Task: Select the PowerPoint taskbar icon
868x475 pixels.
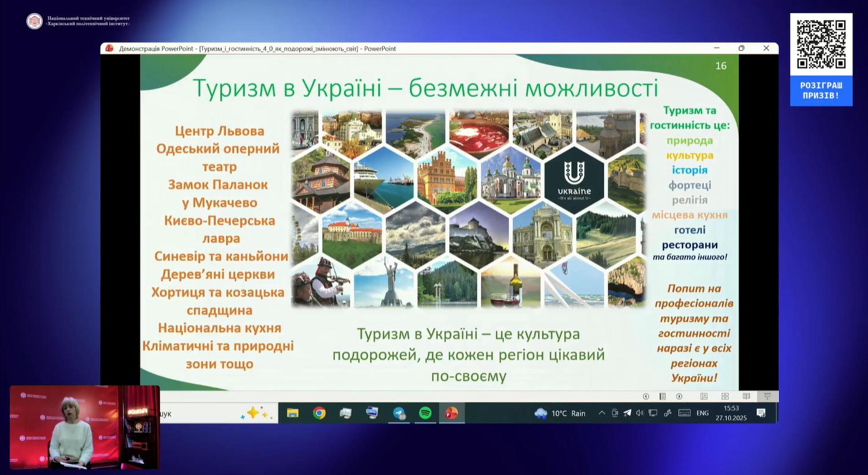Action: pos(452,413)
